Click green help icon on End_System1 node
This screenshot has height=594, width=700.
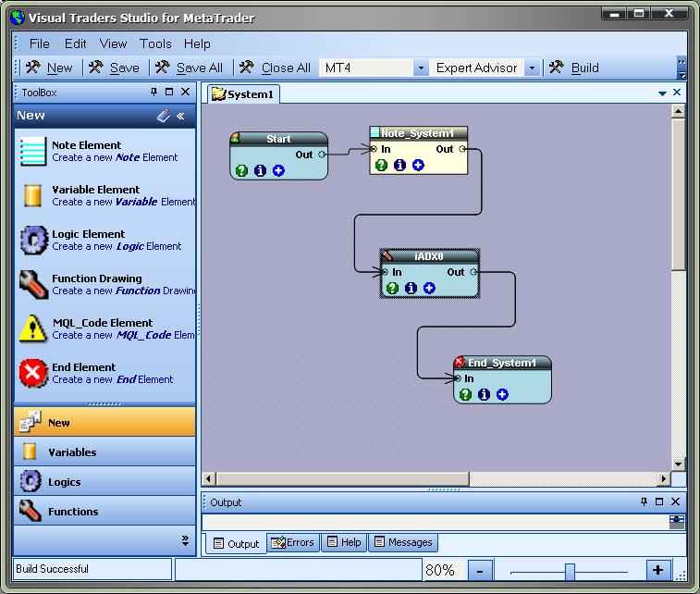tap(466, 394)
